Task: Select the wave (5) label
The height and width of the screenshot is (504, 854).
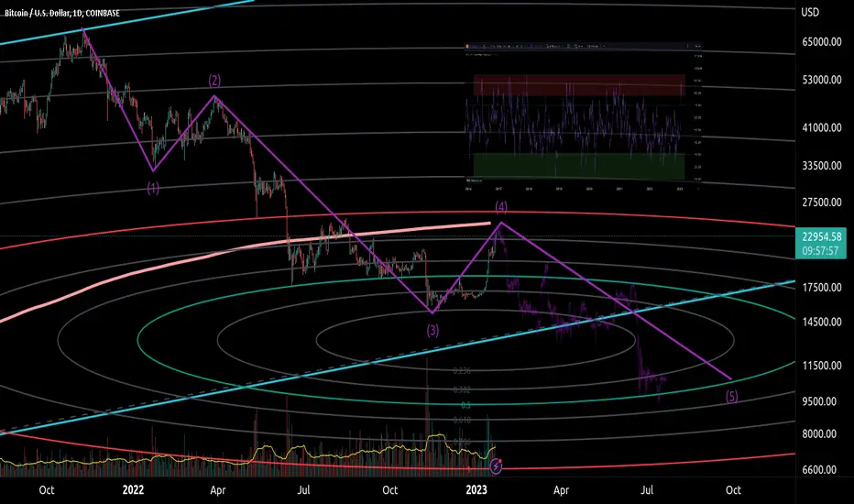Action: 731,396
